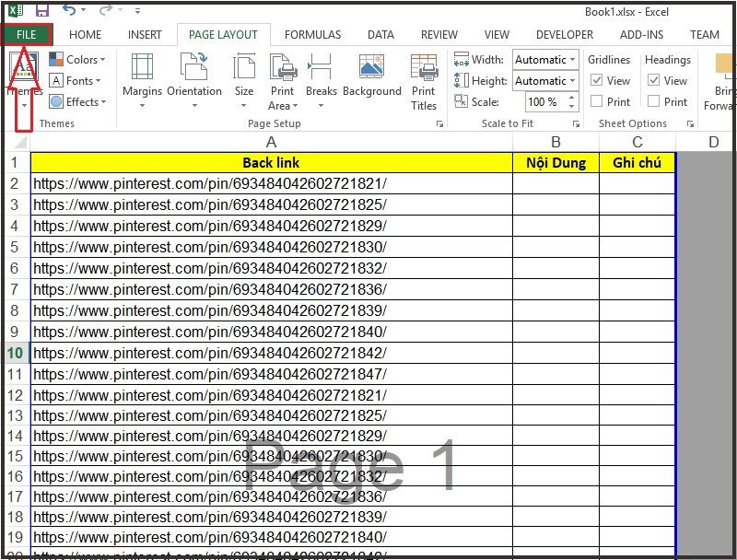This screenshot has width=737, height=560.
Task: Open the VIEW tab
Action: pos(497,35)
